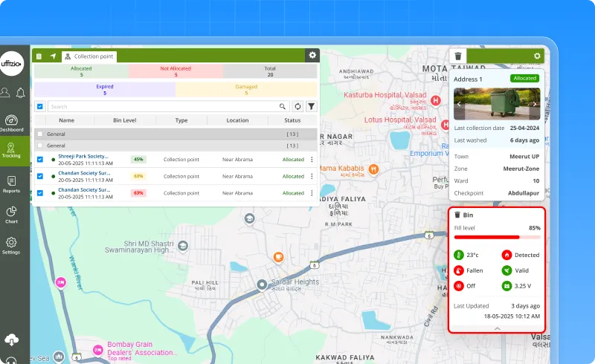Viewport: 595px width, 364px height.
Task: Open the filter funnel icon
Action: [x=312, y=106]
